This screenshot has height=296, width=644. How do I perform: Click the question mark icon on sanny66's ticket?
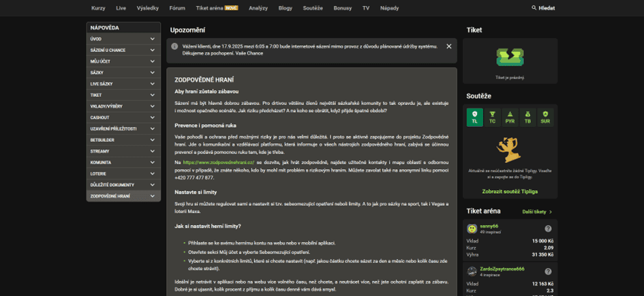(548, 228)
